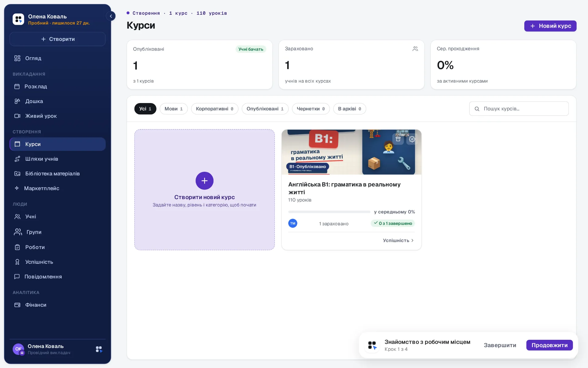This screenshot has height=368, width=588.
Task: Open Фінанси analytics section
Action: point(58,305)
